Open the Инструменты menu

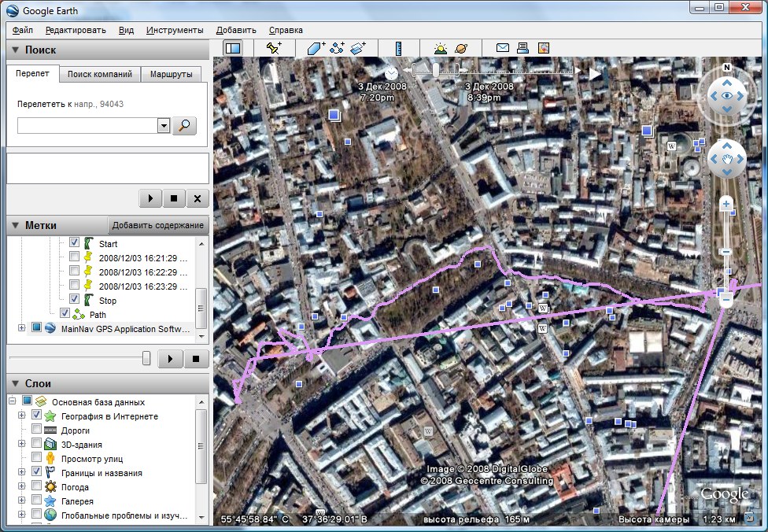pyautogui.click(x=175, y=30)
